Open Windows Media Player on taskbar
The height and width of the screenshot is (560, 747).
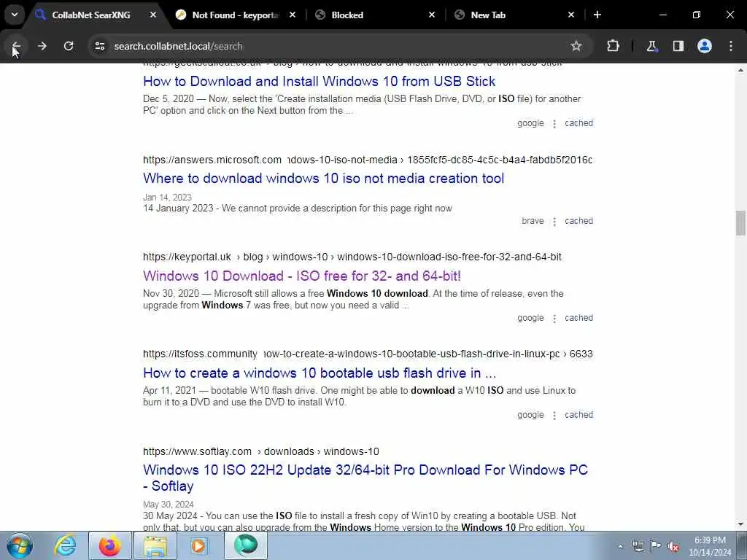point(200,545)
